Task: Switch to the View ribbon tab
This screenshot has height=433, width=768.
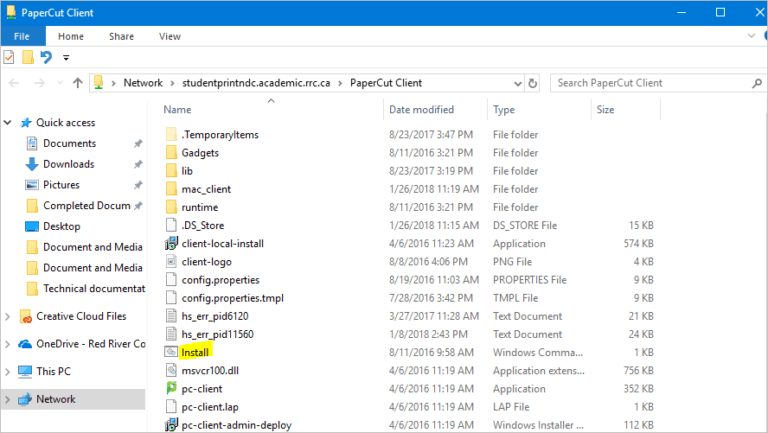Action: pos(169,37)
